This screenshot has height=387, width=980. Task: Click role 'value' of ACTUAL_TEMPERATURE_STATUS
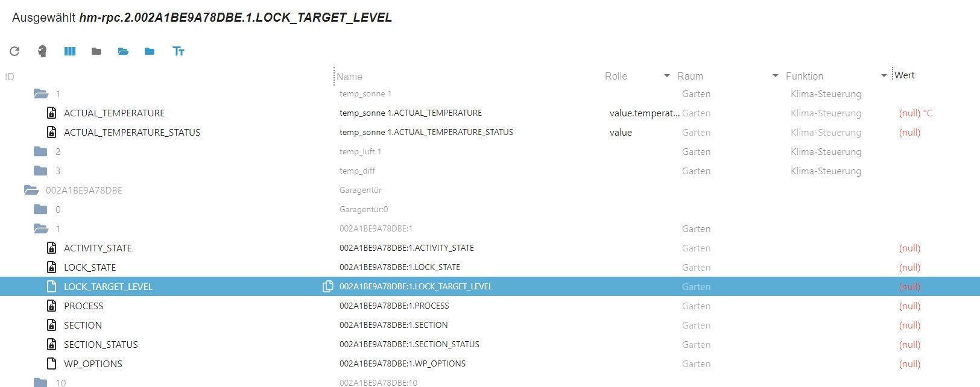621,132
